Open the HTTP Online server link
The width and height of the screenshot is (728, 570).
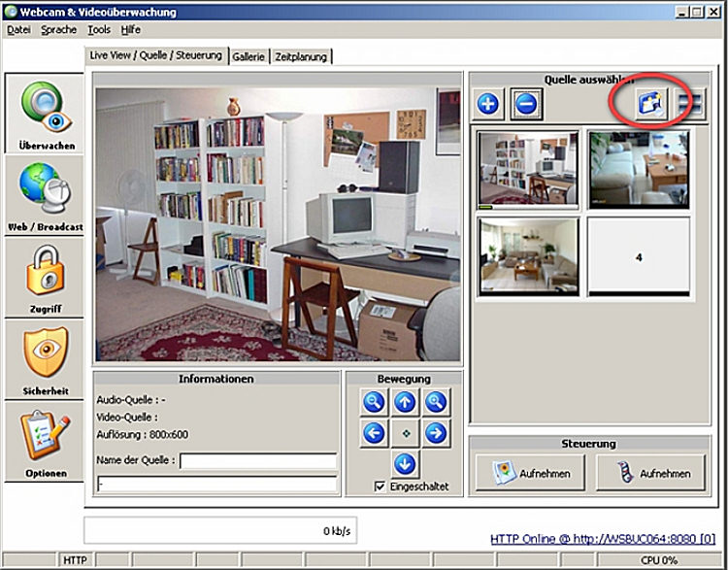tap(602, 539)
